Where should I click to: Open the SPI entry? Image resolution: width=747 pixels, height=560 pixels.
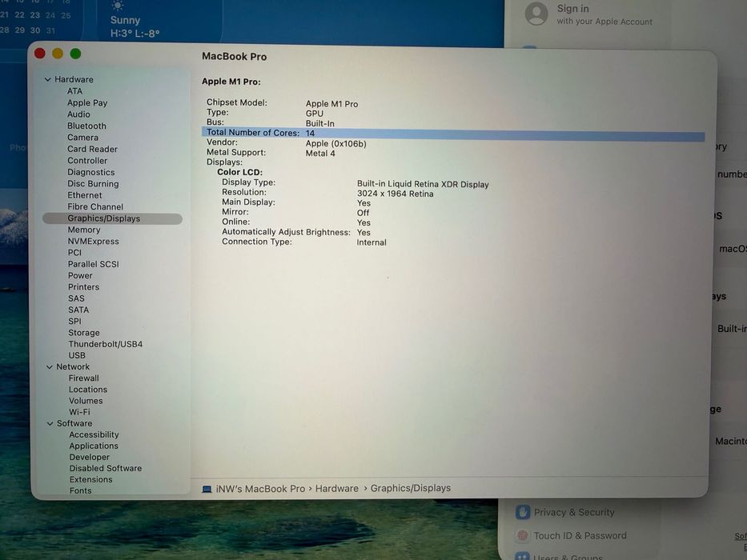pos(74,321)
